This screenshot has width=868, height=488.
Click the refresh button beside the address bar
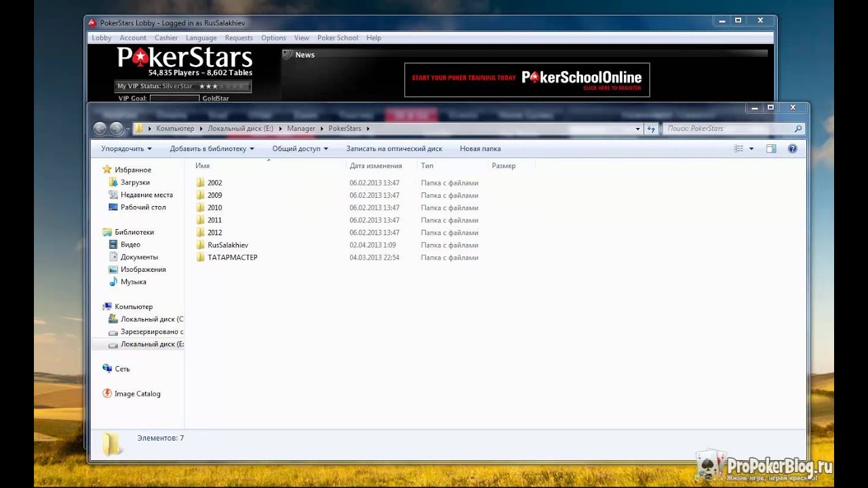(651, 129)
